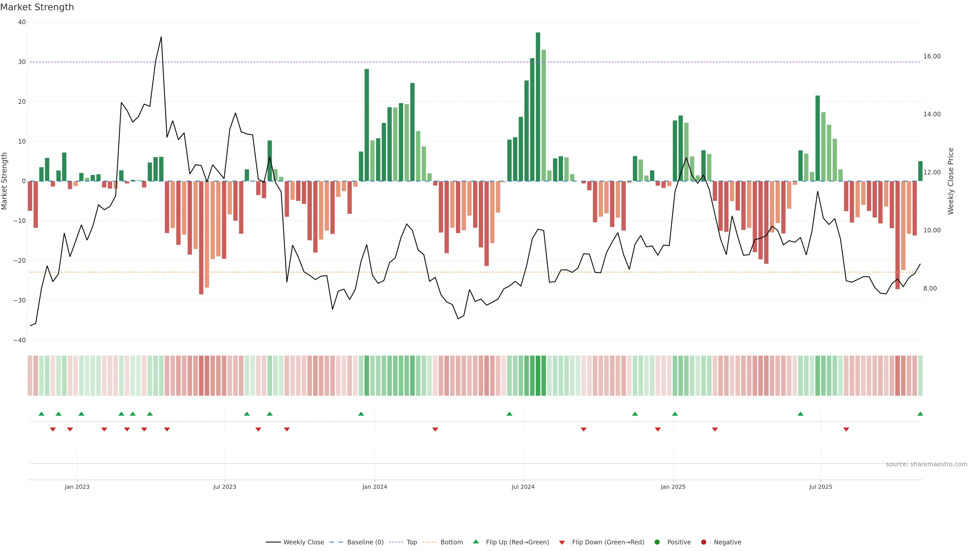Click the darkest green heatmap strip cell

coord(538,376)
